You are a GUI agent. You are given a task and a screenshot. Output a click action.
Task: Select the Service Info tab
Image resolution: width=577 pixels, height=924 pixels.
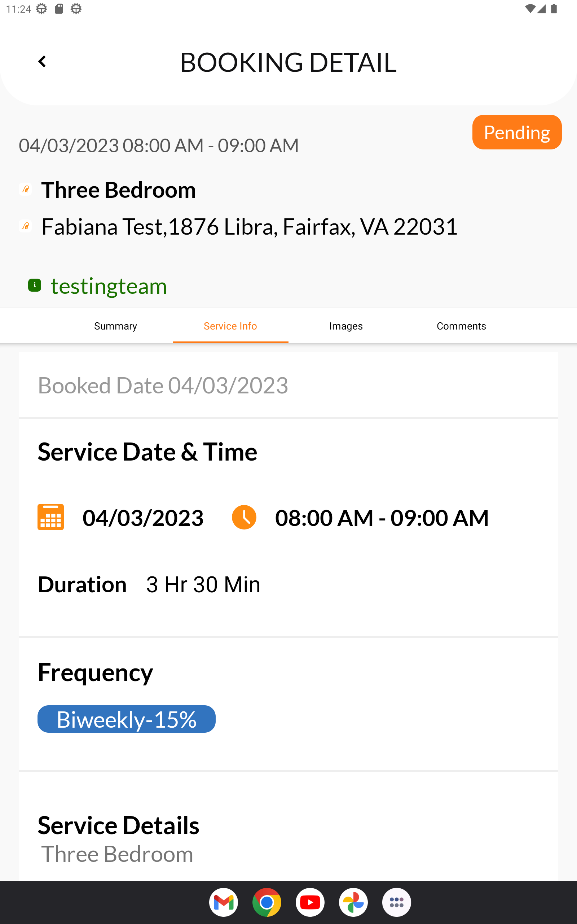(230, 326)
